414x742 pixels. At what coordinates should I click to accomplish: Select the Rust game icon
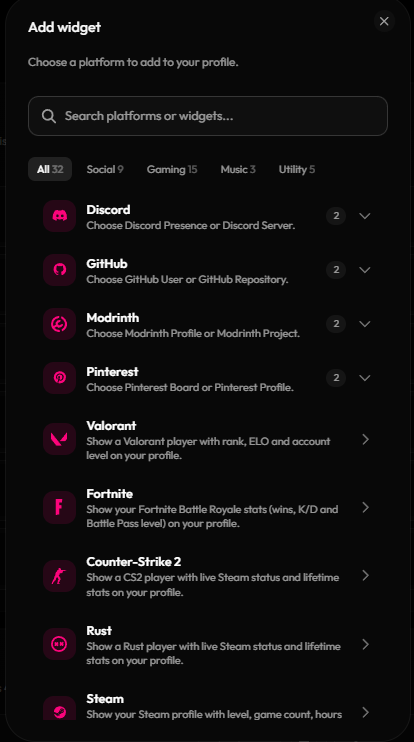pos(60,644)
